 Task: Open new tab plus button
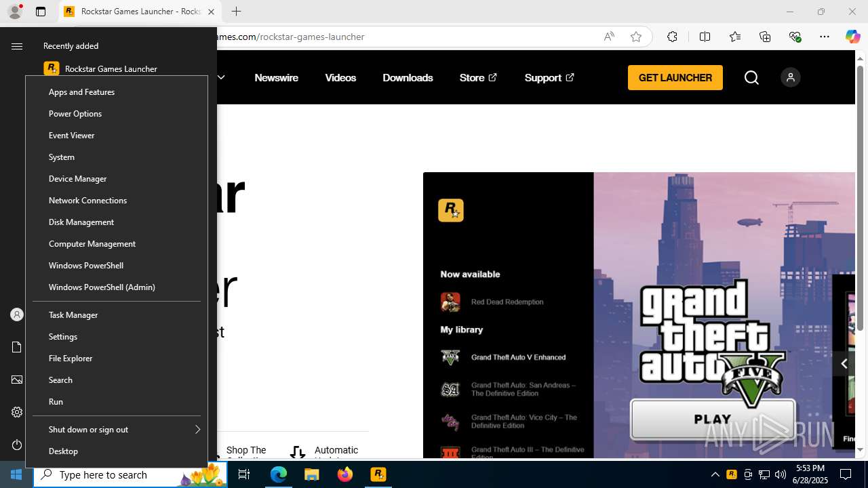click(x=236, y=12)
